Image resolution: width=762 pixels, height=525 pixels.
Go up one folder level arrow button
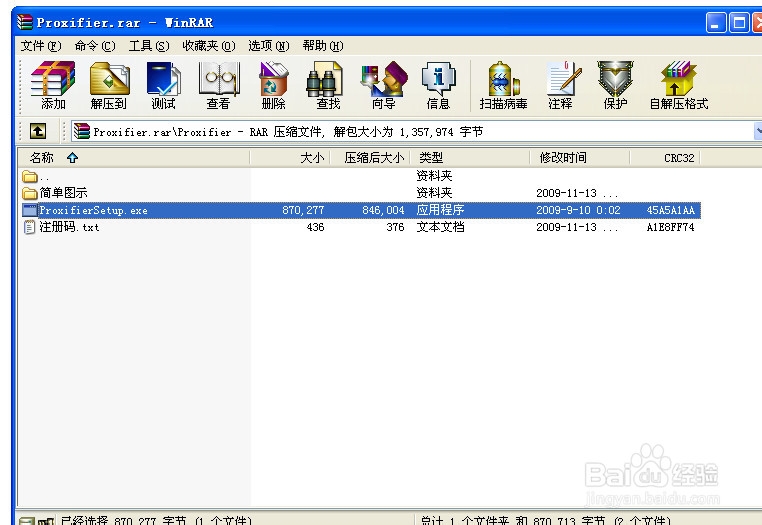pos(38,131)
